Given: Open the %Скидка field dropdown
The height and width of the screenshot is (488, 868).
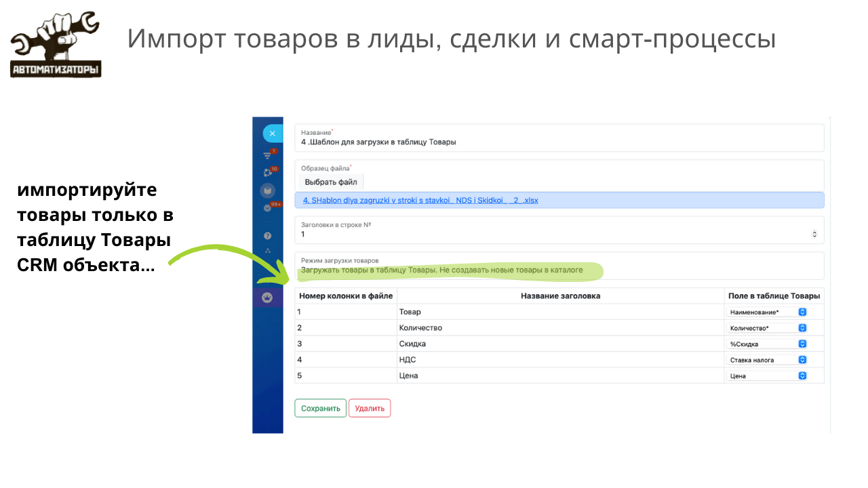Looking at the screenshot, I should [767, 344].
